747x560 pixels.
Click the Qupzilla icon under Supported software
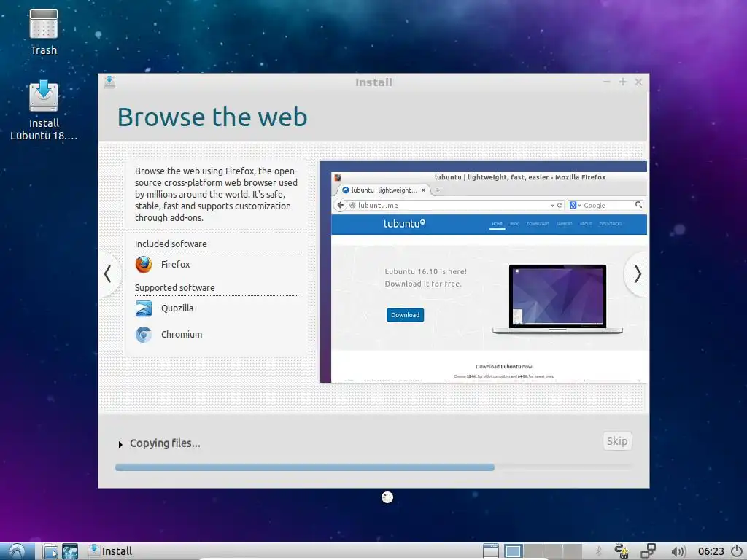pos(144,308)
